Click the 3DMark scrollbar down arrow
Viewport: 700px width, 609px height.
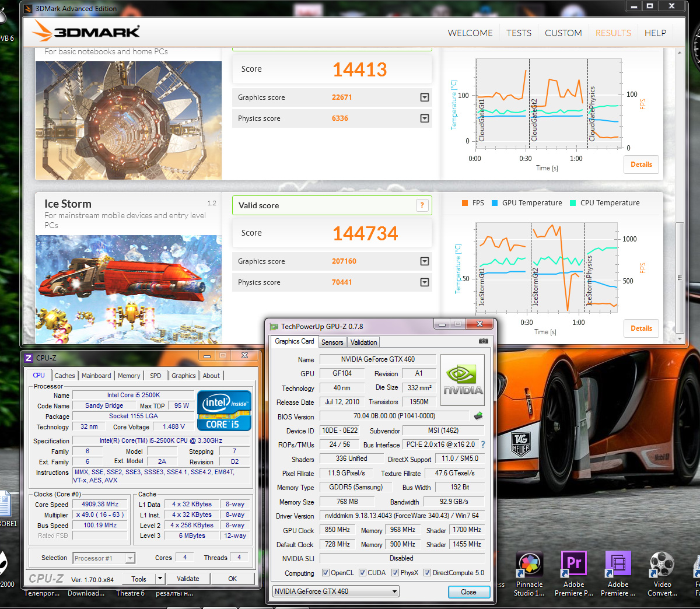coord(680,338)
